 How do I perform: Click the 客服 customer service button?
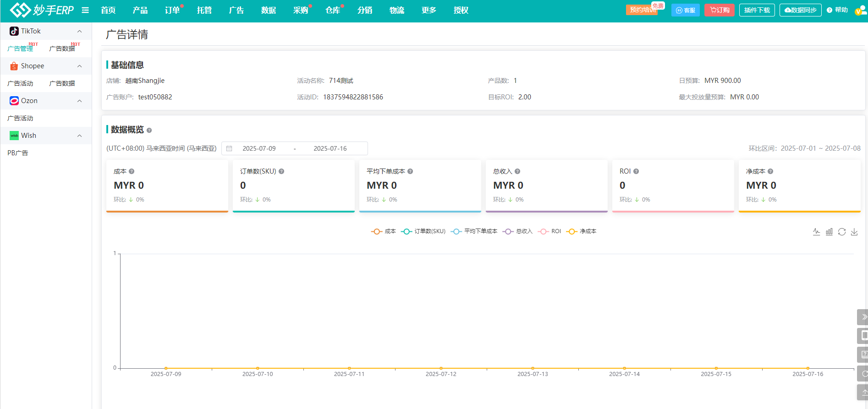click(686, 10)
